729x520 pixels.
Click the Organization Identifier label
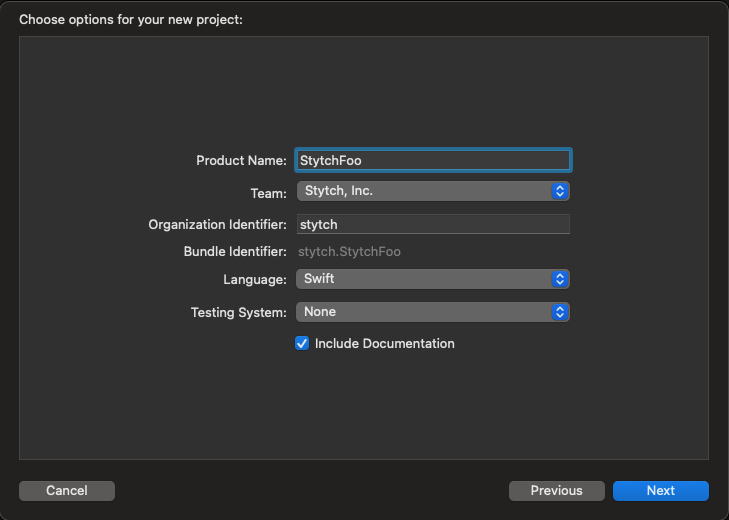point(217,224)
